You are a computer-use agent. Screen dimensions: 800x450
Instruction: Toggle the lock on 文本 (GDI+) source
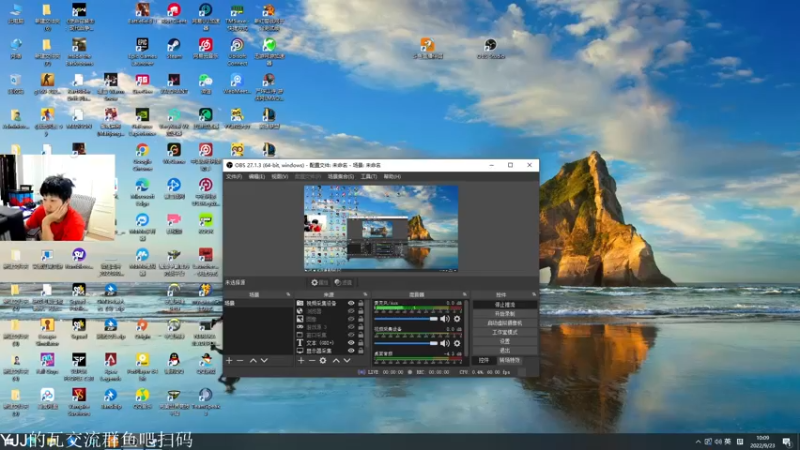(361, 343)
